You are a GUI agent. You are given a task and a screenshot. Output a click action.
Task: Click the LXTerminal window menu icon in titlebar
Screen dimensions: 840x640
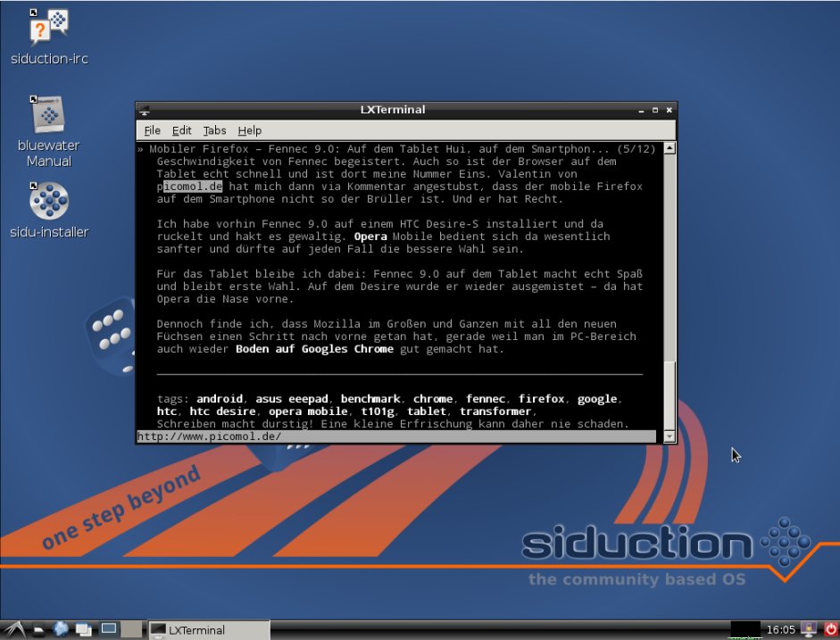tap(144, 111)
